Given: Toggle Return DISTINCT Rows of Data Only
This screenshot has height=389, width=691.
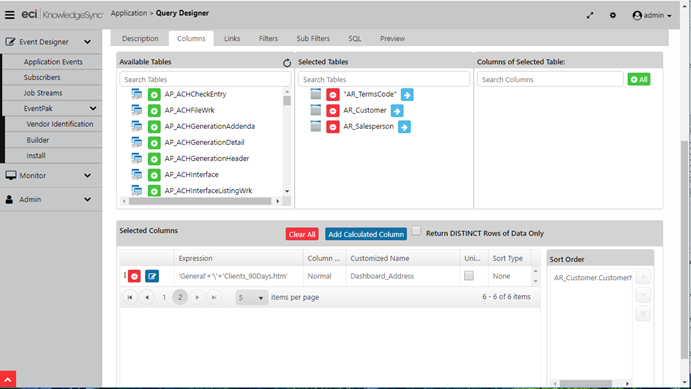Looking at the screenshot, I should pos(416,231).
